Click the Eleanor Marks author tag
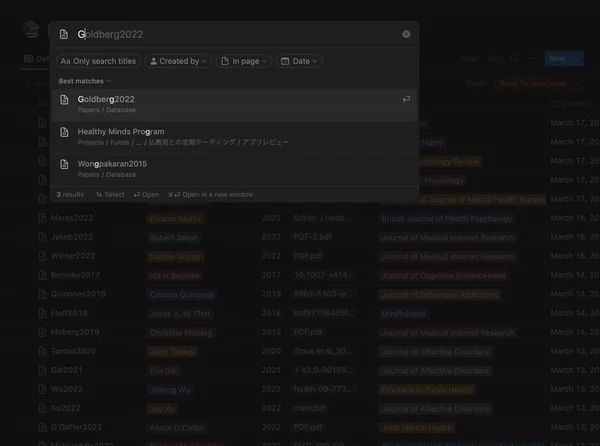 point(175,219)
